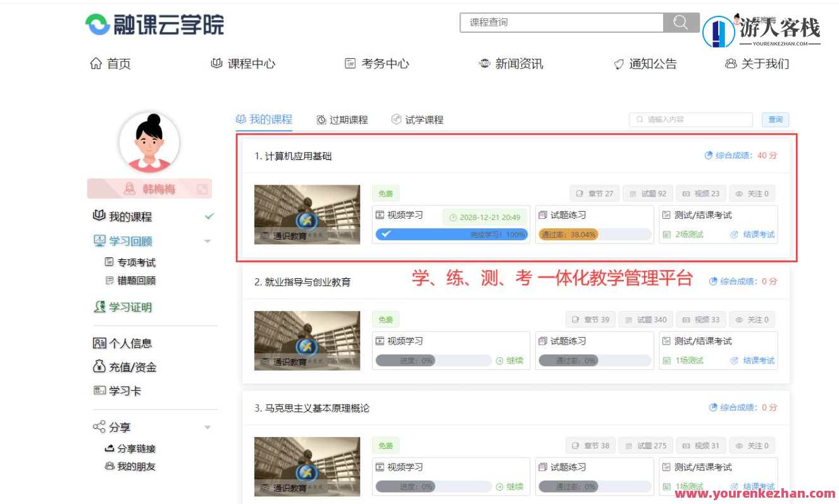Toggle 关注 on 计算机应用基础 course
The image size is (839, 504).
point(752,194)
